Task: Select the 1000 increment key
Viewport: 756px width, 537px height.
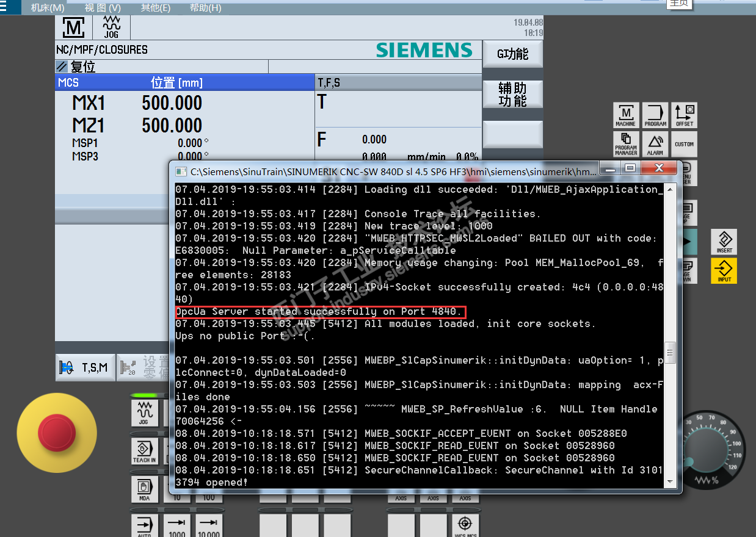Action: pos(176,527)
